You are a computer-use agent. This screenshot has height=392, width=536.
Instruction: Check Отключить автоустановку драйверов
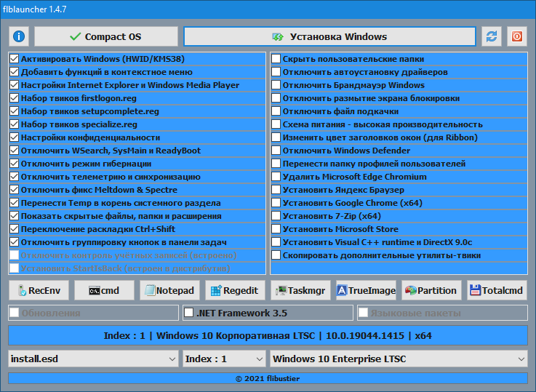pos(276,72)
